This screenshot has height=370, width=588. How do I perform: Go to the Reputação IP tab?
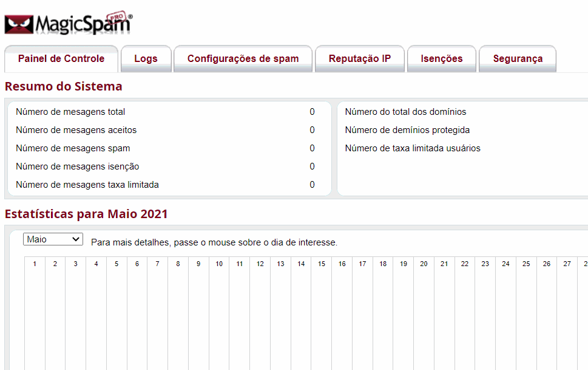point(360,59)
